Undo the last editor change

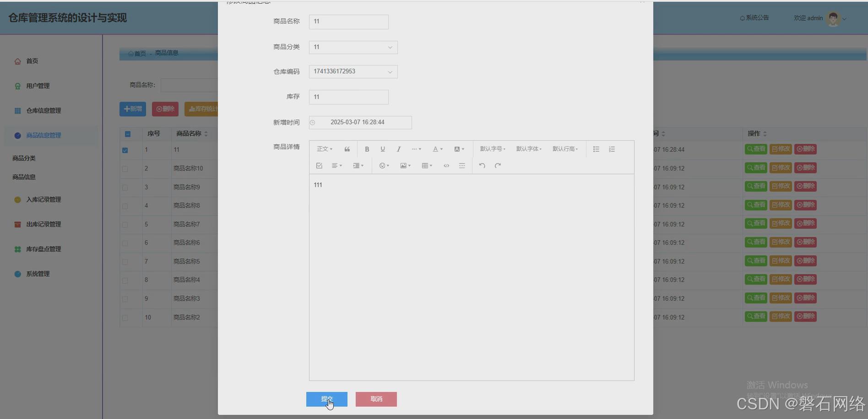(x=482, y=166)
